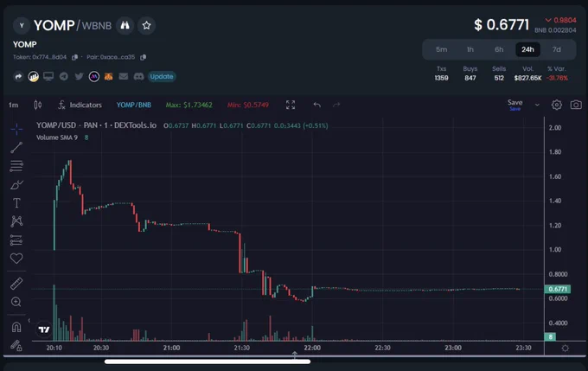
Task: Select the ruler measure tool
Action: coord(16,284)
